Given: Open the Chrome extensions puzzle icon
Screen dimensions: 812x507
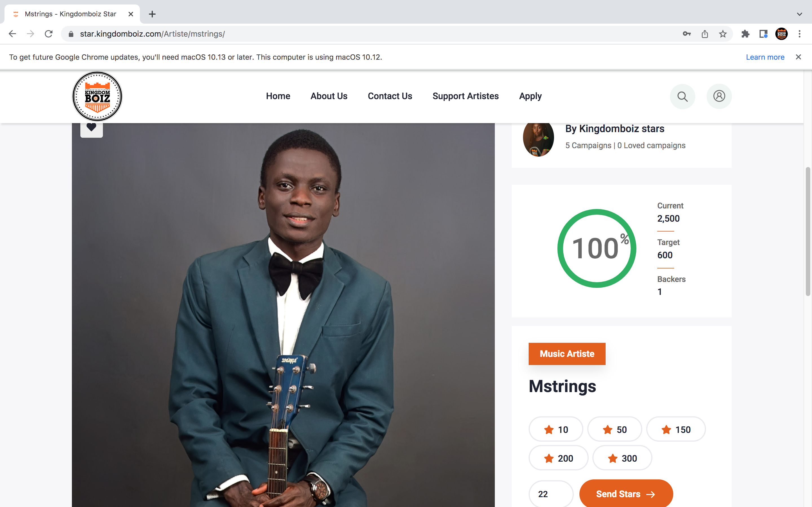Looking at the screenshot, I should pos(745,34).
